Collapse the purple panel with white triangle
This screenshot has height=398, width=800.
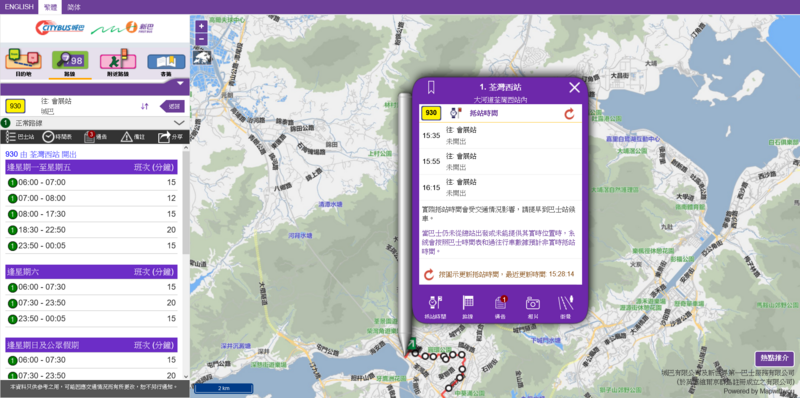(180, 83)
